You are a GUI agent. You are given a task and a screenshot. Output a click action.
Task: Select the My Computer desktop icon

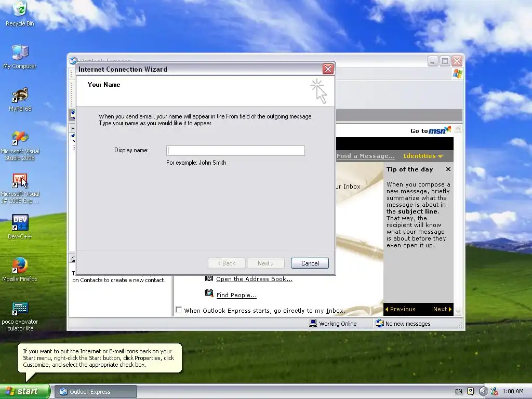20,57
